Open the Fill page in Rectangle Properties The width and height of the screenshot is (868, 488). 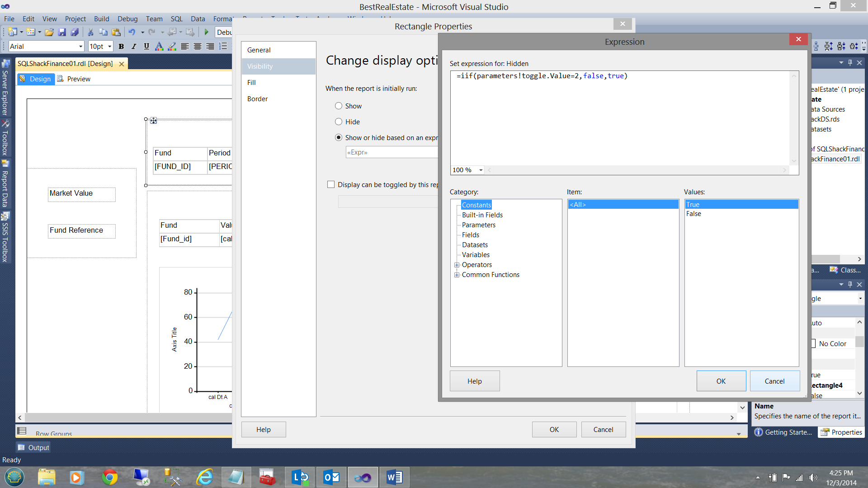click(x=251, y=82)
